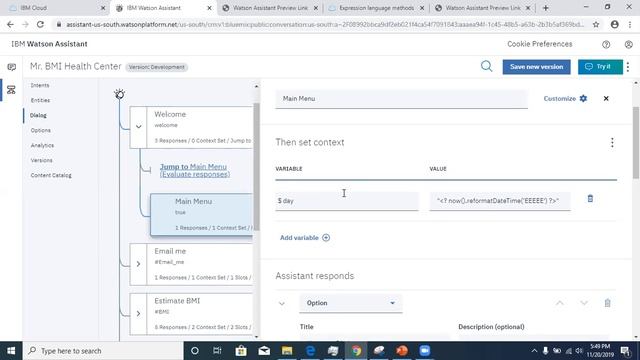Viewport: 640px width, 360px height.
Task: Move Option response up arrow
Action: (x=560, y=303)
